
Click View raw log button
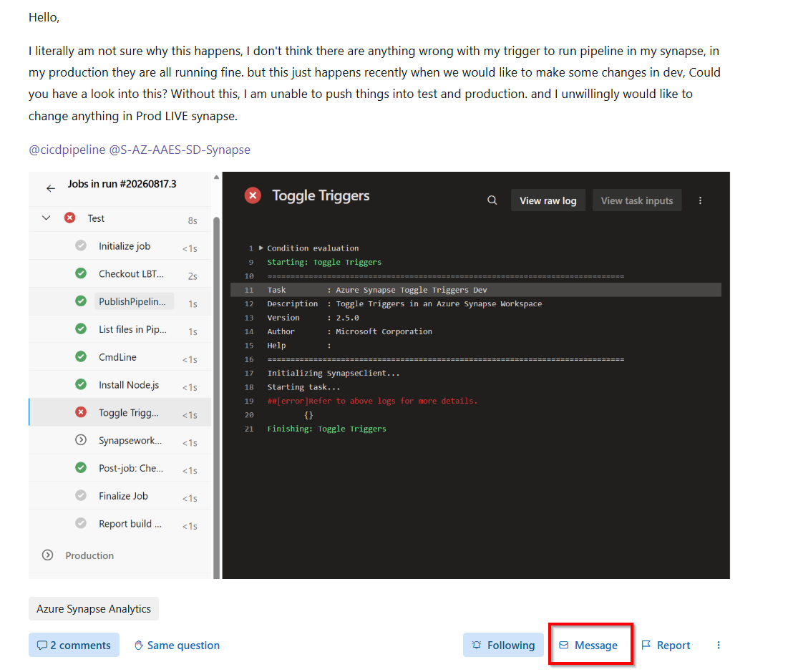(548, 200)
